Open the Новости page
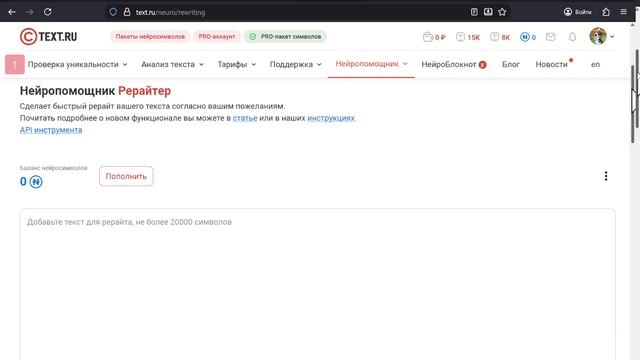 click(553, 64)
